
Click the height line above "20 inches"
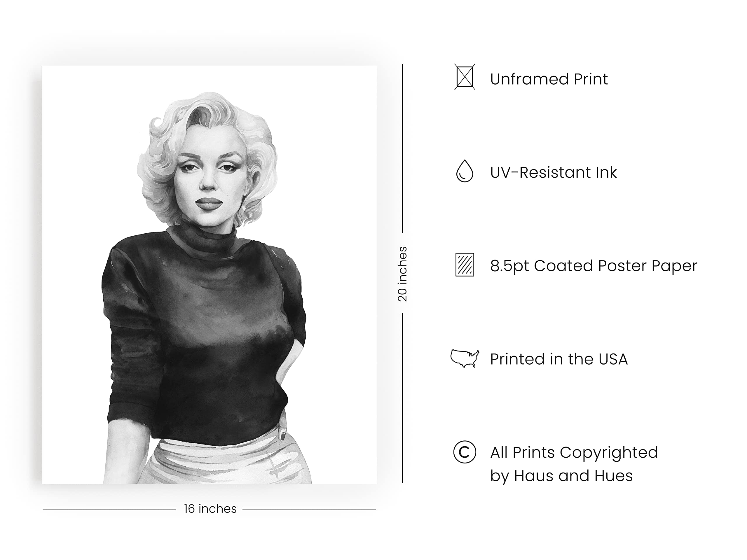click(402, 148)
